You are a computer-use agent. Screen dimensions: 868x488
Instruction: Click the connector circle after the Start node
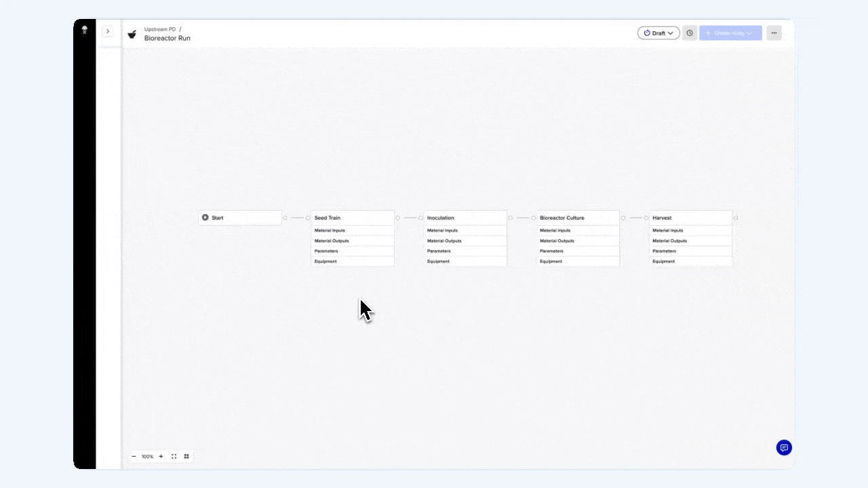285,218
